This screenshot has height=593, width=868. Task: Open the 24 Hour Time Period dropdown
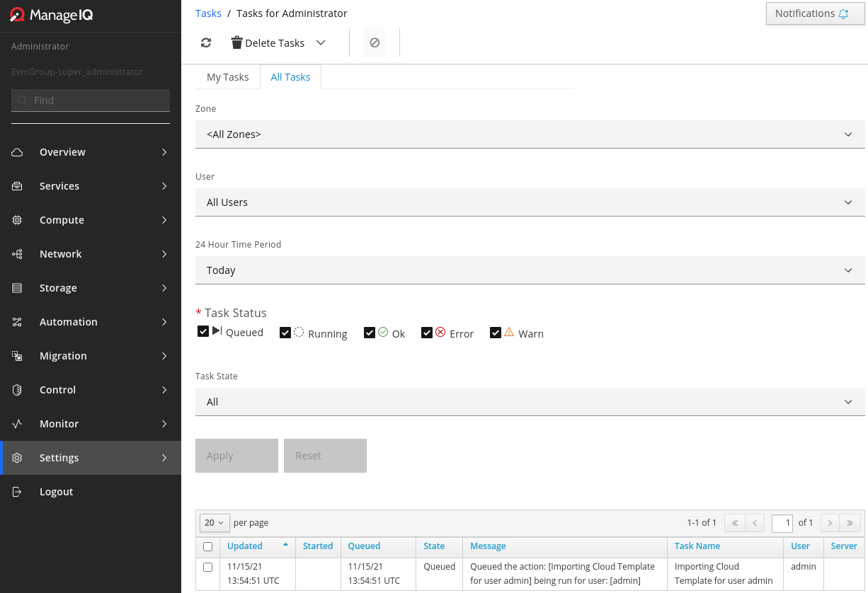pos(530,270)
